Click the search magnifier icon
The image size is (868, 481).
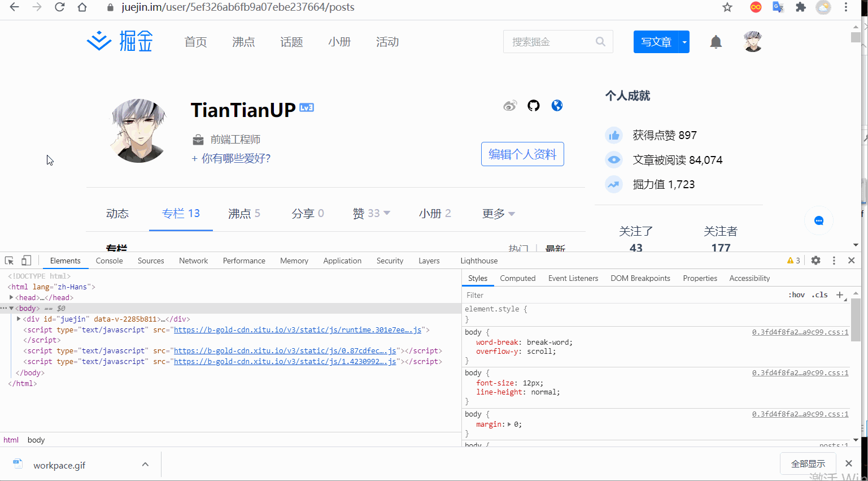pyautogui.click(x=600, y=42)
